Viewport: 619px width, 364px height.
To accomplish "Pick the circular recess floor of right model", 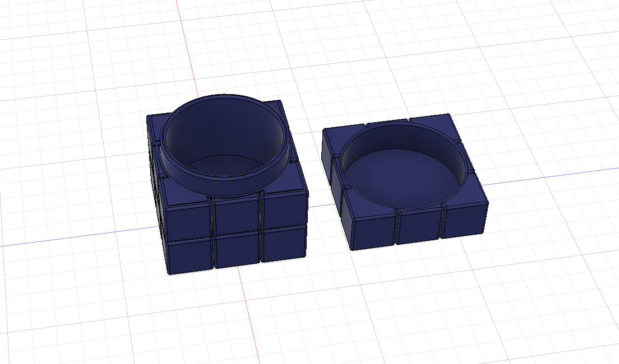I will [x=401, y=180].
